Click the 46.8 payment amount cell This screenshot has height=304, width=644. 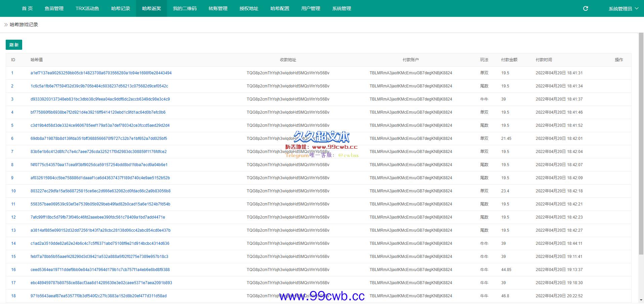pyautogui.click(x=505, y=296)
